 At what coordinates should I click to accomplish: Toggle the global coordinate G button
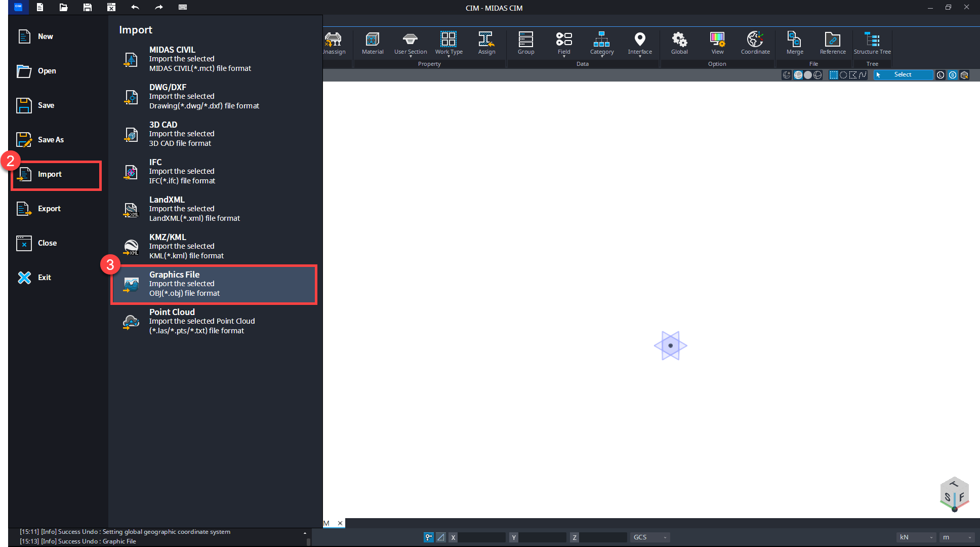click(x=953, y=75)
